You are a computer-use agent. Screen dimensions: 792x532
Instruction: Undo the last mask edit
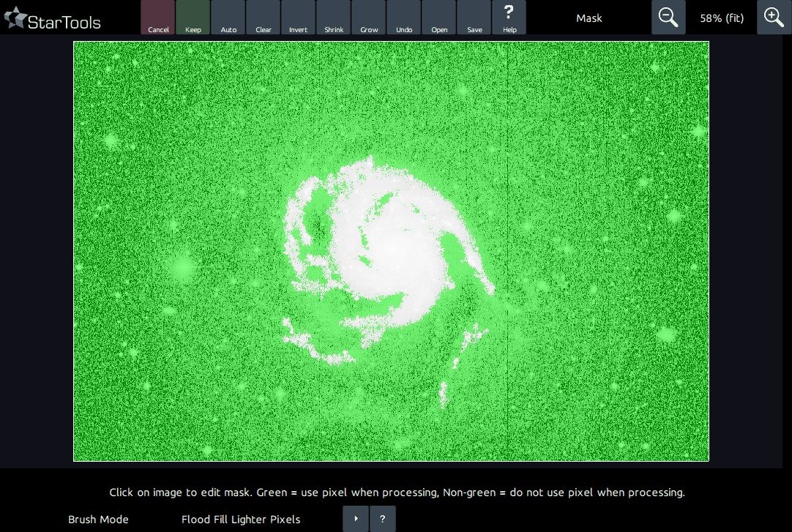click(x=403, y=17)
